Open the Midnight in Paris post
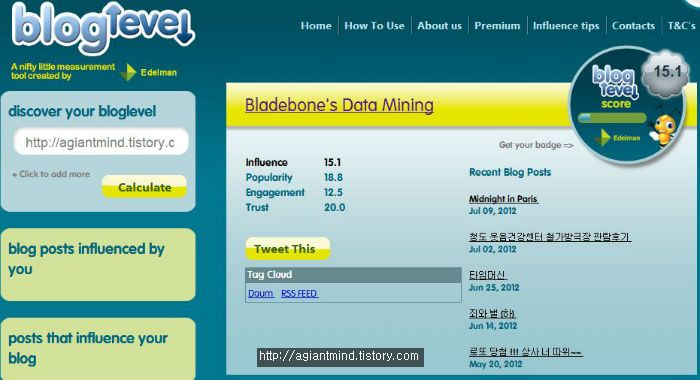 click(x=503, y=199)
